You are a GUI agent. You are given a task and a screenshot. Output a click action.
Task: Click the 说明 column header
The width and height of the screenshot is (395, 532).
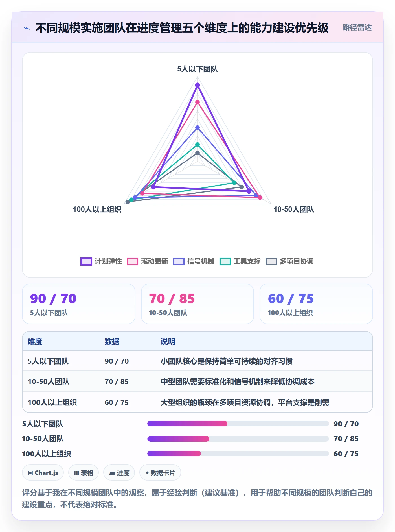click(168, 341)
